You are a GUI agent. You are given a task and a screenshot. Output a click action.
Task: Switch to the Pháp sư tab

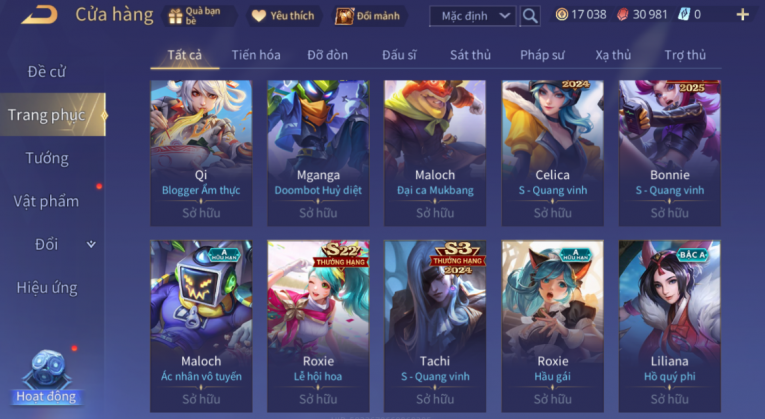click(543, 55)
